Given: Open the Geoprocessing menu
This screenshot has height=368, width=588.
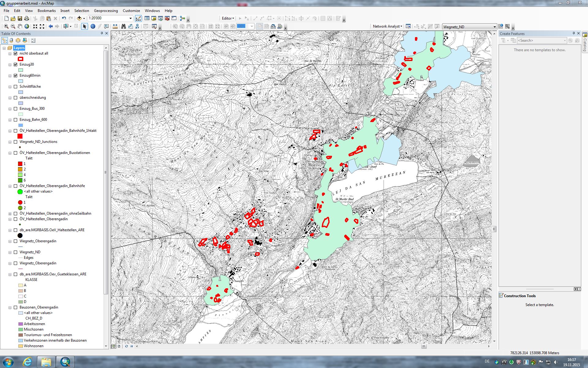Looking at the screenshot, I should 106,10.
